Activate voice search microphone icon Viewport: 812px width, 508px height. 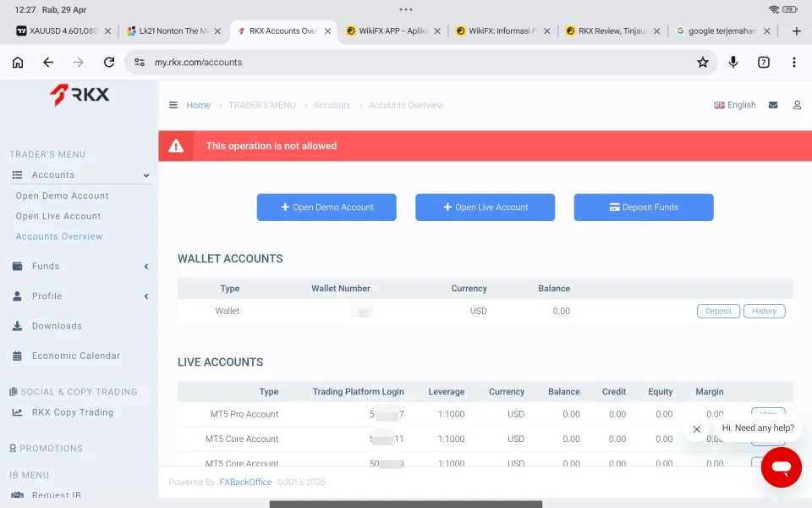tap(733, 62)
